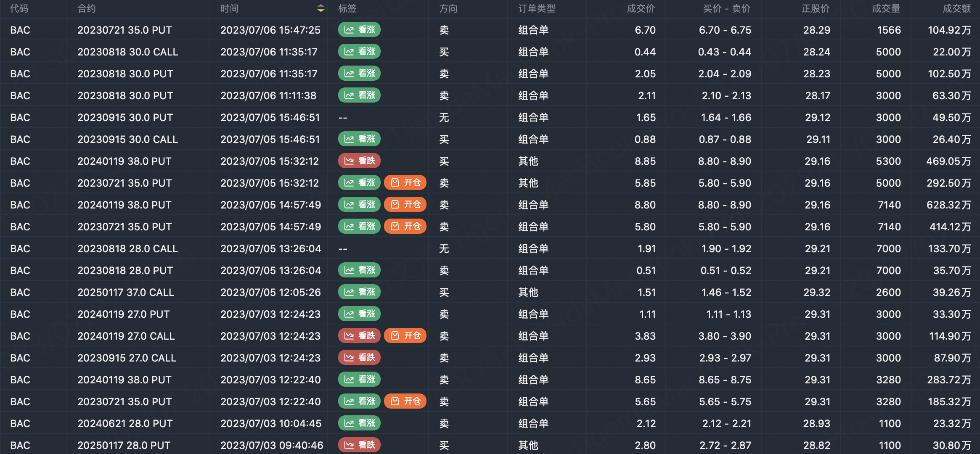Screen dimensions: 980x454
Task: Click the 合约 column header
Action: click(87, 8)
